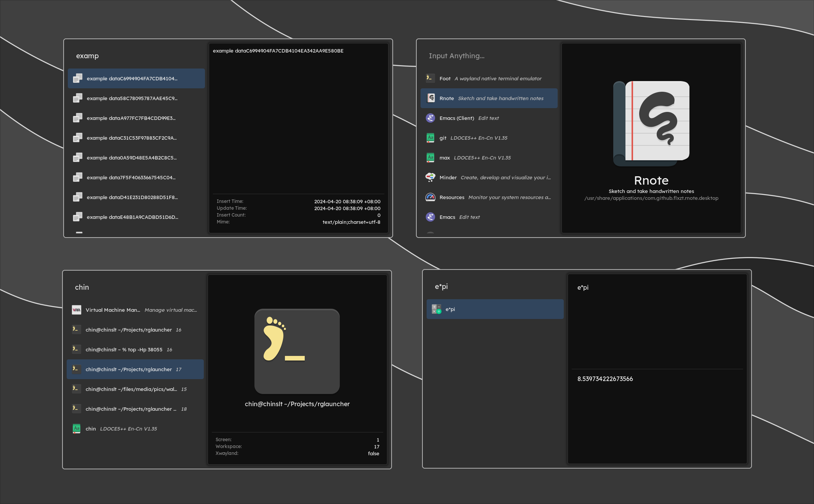Click the dictionary icon beside chin entry
This screenshot has height=504, width=814.
[77, 429]
